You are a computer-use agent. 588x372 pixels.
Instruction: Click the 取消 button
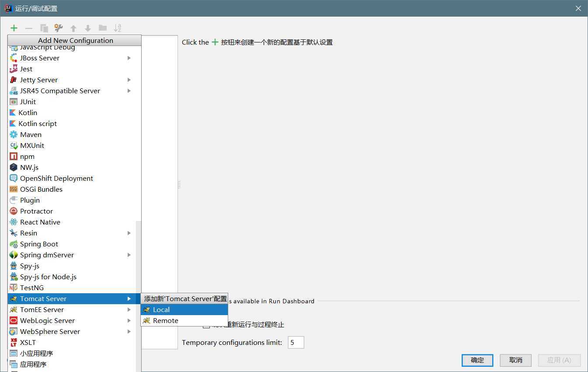pos(516,360)
